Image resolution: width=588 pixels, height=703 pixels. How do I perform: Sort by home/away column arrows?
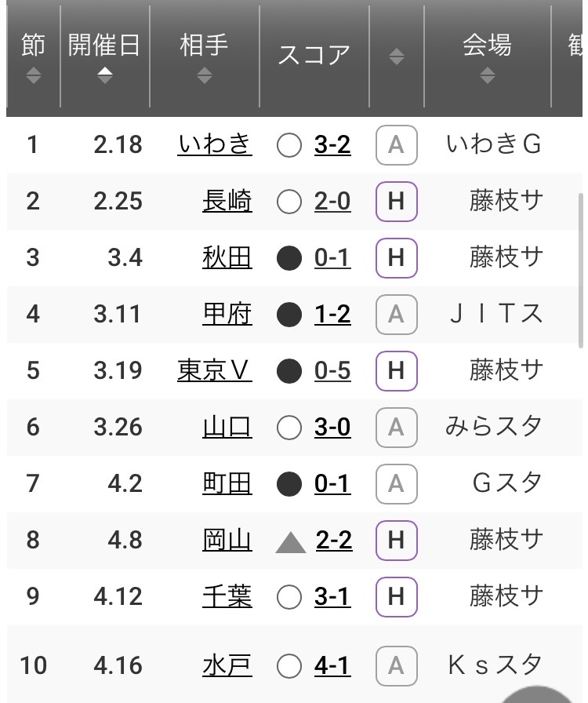tap(396, 56)
